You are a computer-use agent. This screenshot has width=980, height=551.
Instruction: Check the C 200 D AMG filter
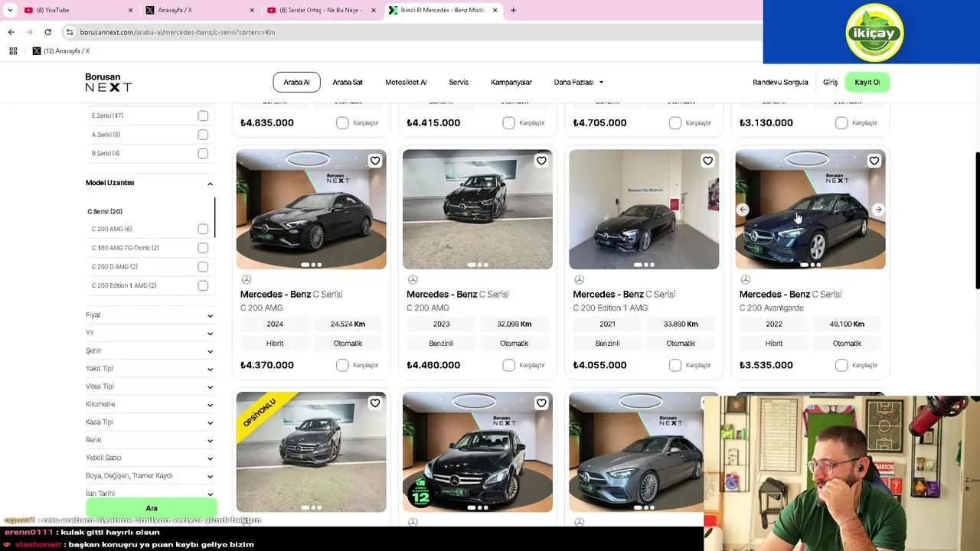[203, 266]
